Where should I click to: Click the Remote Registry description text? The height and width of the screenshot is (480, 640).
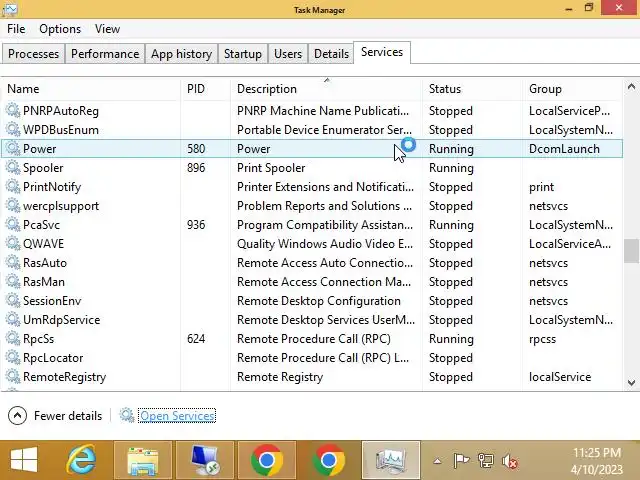pos(280,377)
